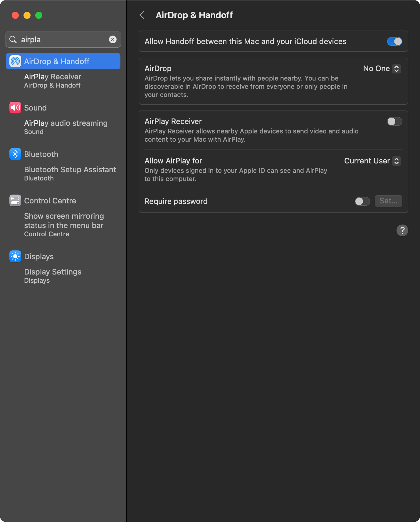
Task: Turn on the Require password toggle
Action: pyautogui.click(x=362, y=201)
